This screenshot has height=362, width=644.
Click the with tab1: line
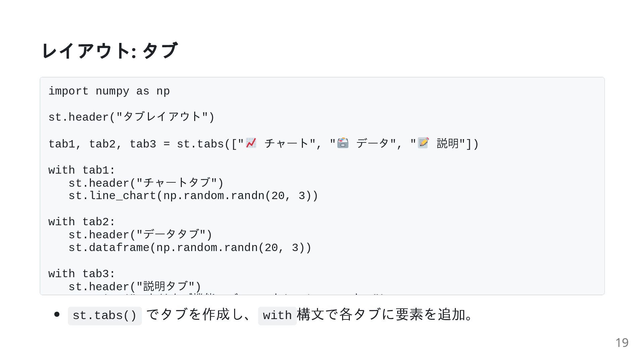tap(82, 170)
